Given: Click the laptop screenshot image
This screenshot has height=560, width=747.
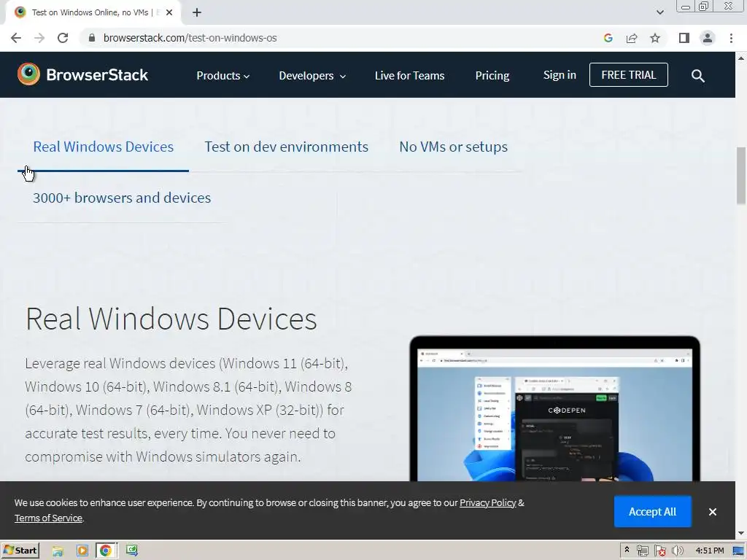Looking at the screenshot, I should click(554, 409).
